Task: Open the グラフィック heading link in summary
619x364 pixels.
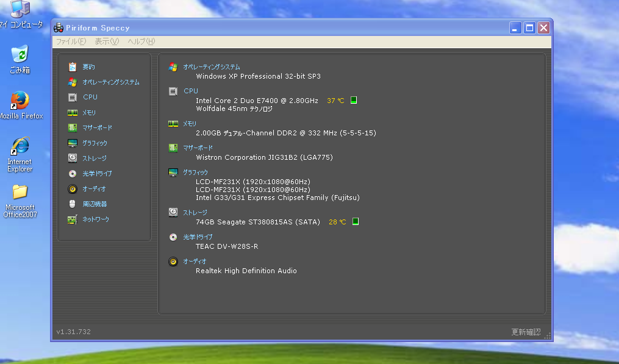Action: tap(195, 172)
